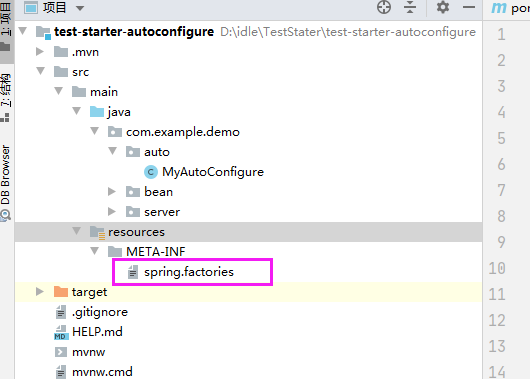Screen dimensions: 530x379
Task: Click the auto package icon
Action: [x=132, y=152]
